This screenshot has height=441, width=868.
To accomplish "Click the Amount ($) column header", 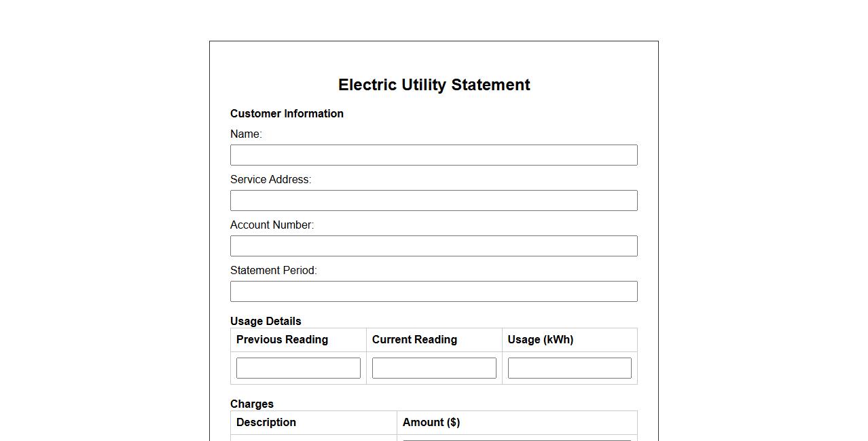I will click(431, 423).
